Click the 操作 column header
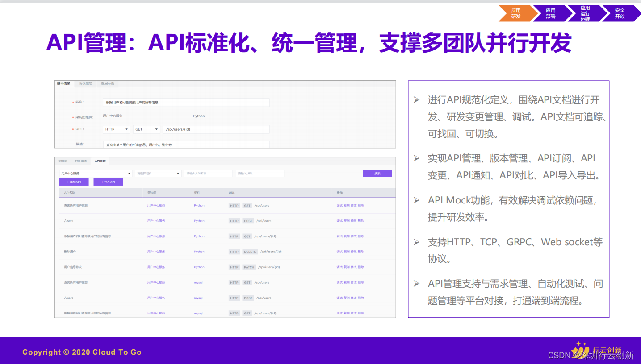 coord(339,193)
